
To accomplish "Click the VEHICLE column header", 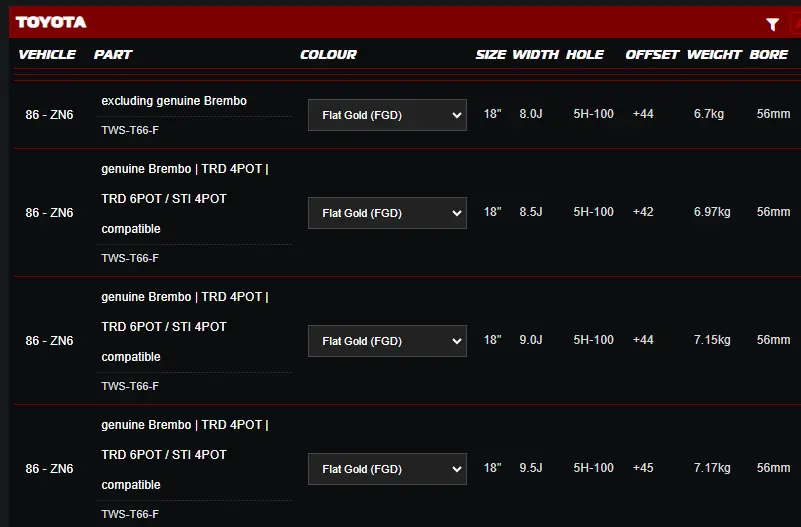I will coord(47,55).
